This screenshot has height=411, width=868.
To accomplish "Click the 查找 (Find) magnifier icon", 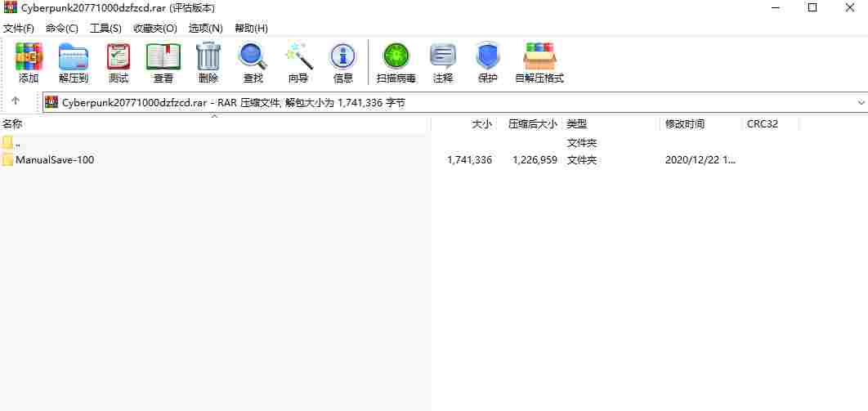I will [x=253, y=57].
